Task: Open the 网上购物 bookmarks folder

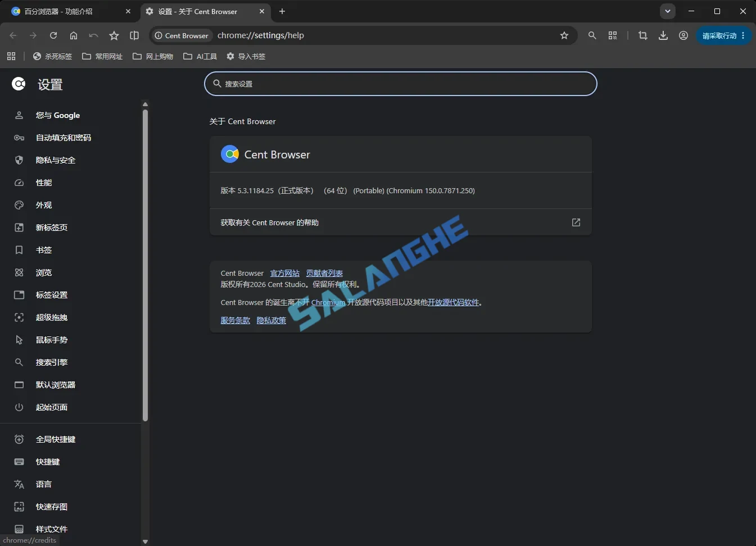Action: click(153, 56)
